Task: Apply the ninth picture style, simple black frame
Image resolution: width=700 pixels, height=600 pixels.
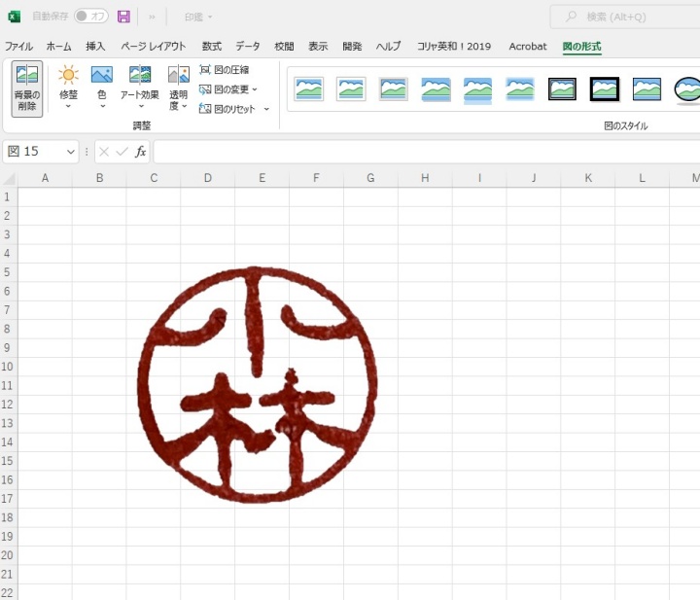Action: coord(647,88)
